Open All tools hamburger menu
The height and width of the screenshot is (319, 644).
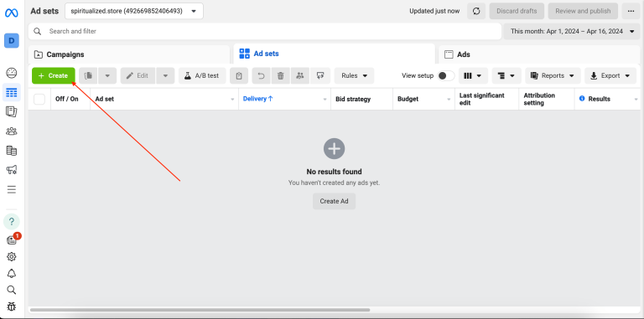tap(12, 189)
